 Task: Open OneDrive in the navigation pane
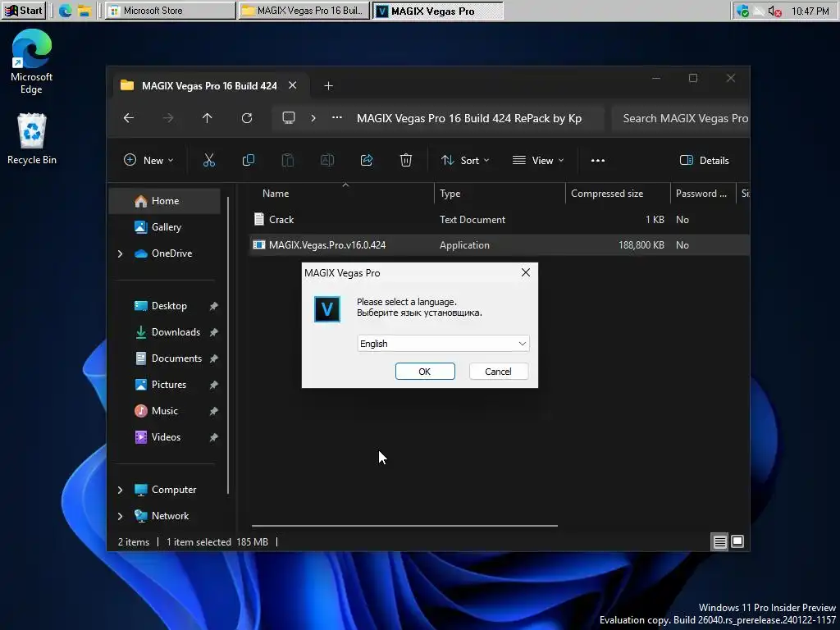pyautogui.click(x=171, y=253)
